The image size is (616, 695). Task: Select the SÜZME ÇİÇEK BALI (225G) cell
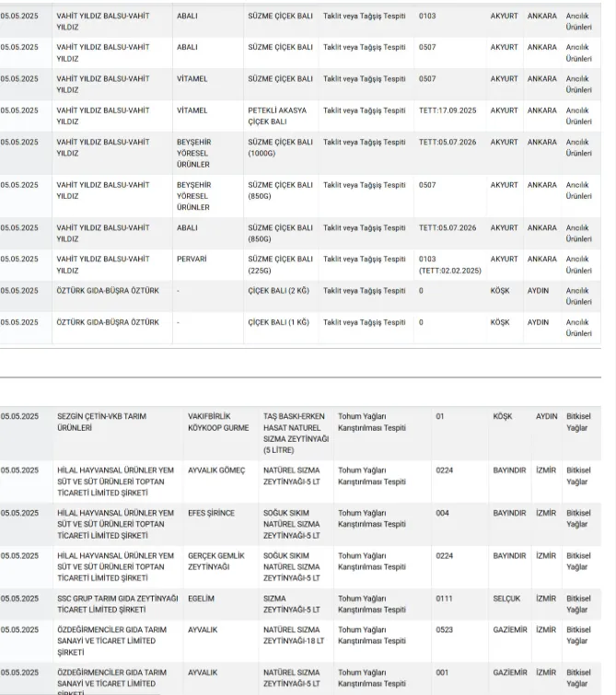click(x=280, y=265)
